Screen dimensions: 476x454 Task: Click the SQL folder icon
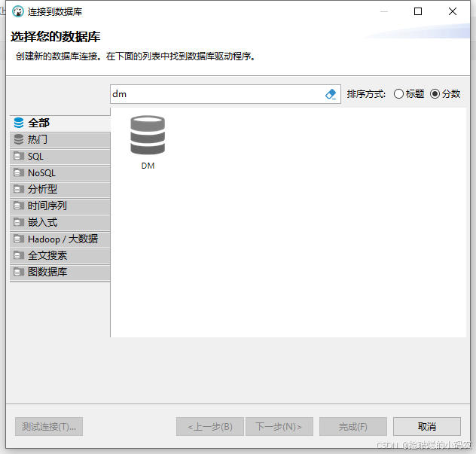tap(19, 156)
